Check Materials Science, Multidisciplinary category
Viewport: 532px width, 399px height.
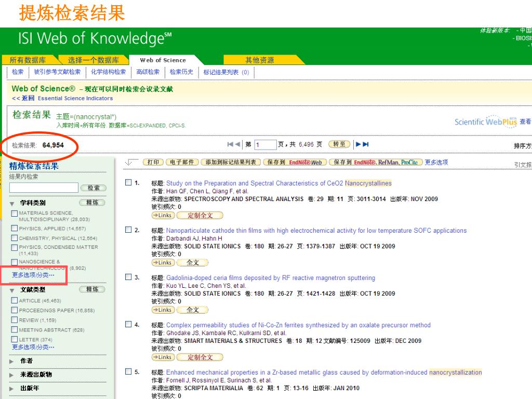[x=14, y=214]
